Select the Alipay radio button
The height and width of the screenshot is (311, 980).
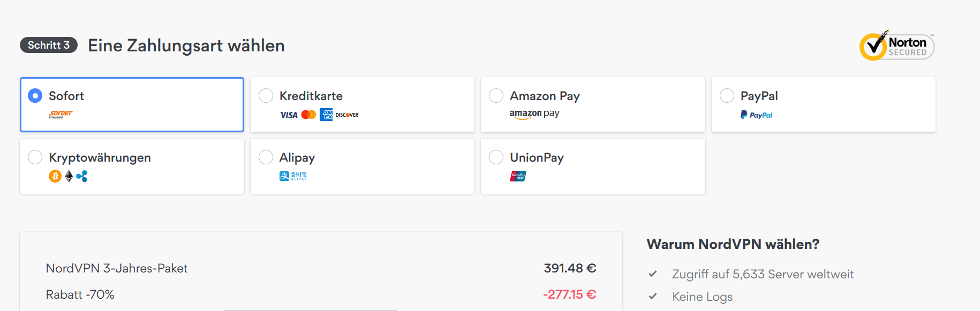[266, 157]
